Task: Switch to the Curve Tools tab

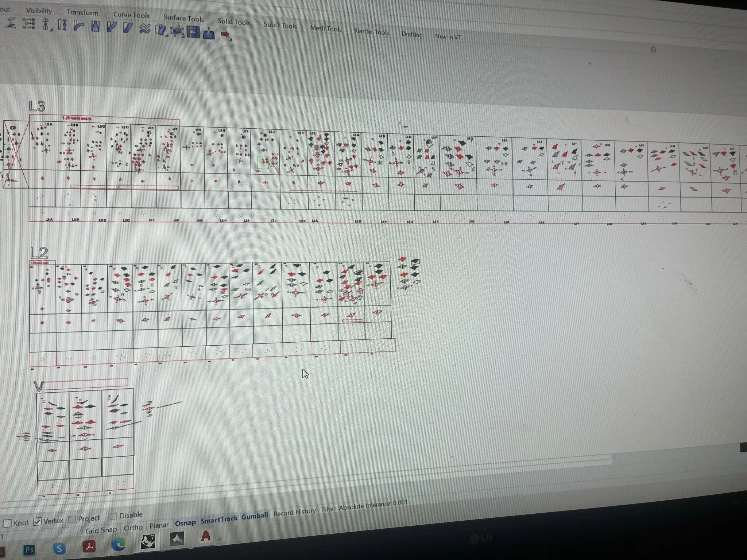Action: click(131, 15)
